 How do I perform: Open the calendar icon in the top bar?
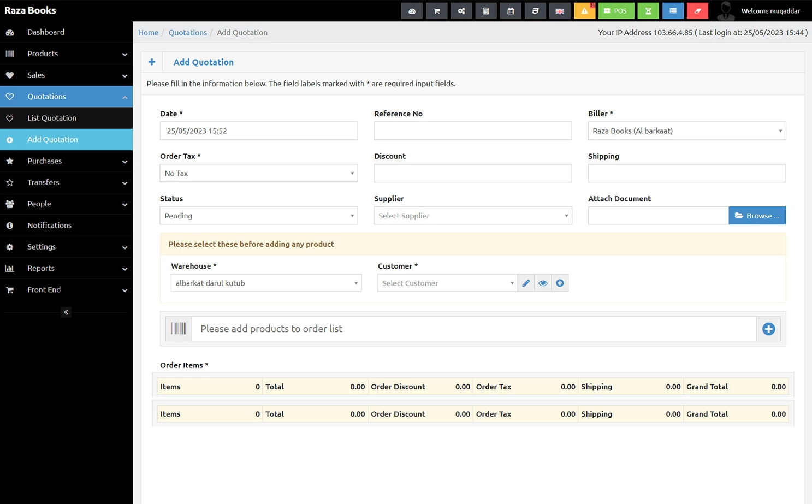tap(510, 10)
